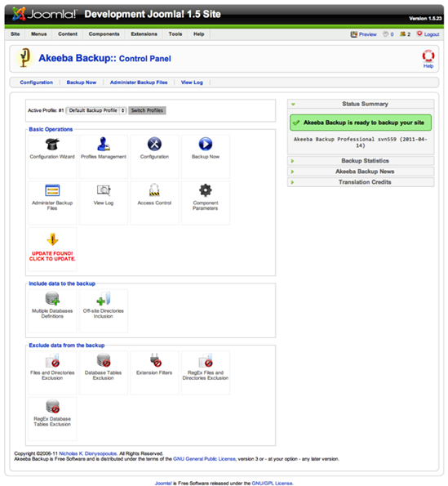
Task: Click the Akeeba Backup logo icon
Action: coord(24,58)
